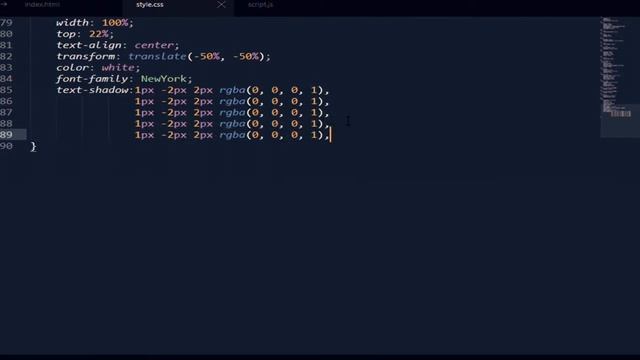Click rgba on line 85
The image size is (640, 360).
233,90
